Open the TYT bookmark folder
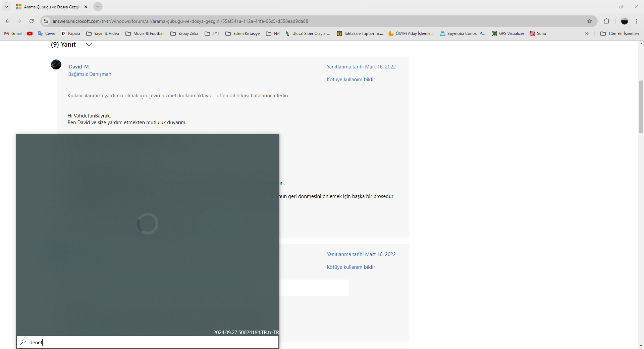Image resolution: width=644 pixels, height=349 pixels. pyautogui.click(x=212, y=34)
